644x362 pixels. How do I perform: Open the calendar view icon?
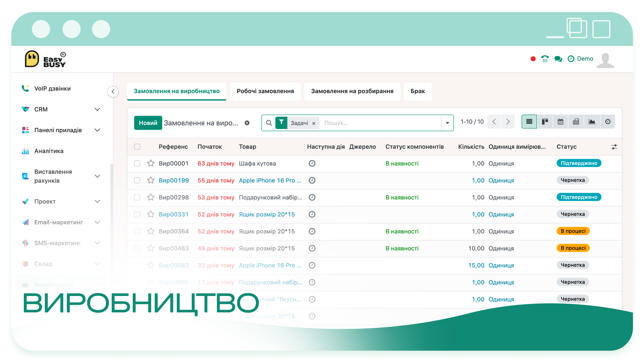click(560, 122)
